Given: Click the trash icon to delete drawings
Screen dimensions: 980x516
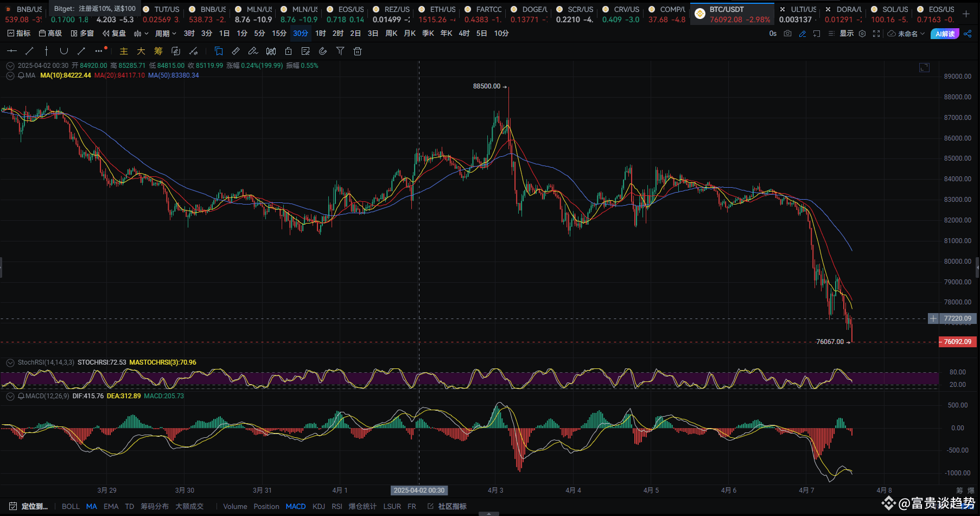Looking at the screenshot, I should tap(358, 51).
